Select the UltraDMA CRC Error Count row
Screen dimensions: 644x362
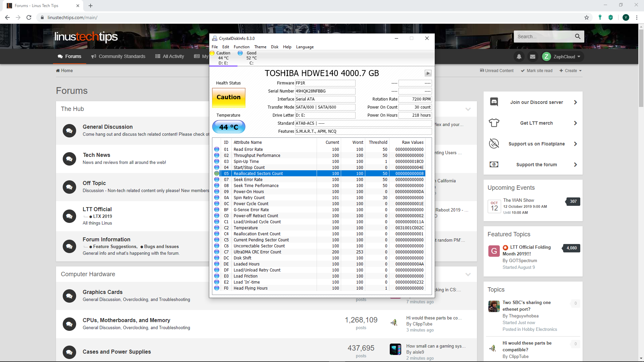(x=319, y=252)
